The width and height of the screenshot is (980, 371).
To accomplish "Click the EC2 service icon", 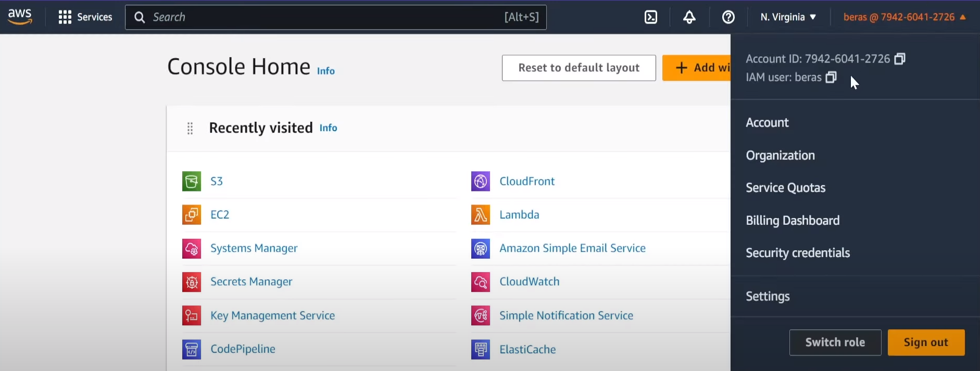I will click(x=192, y=214).
